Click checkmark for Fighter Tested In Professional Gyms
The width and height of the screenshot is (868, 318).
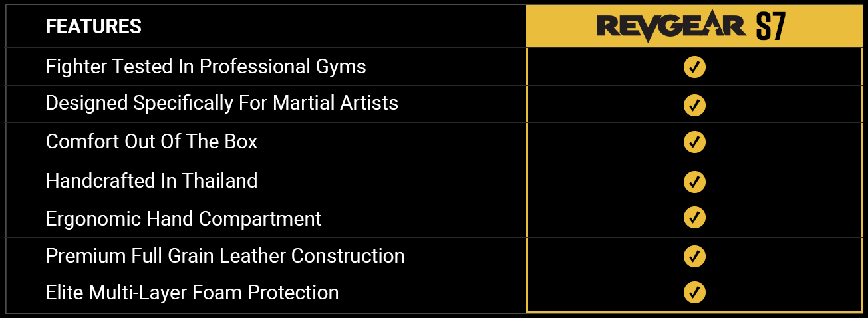694,67
